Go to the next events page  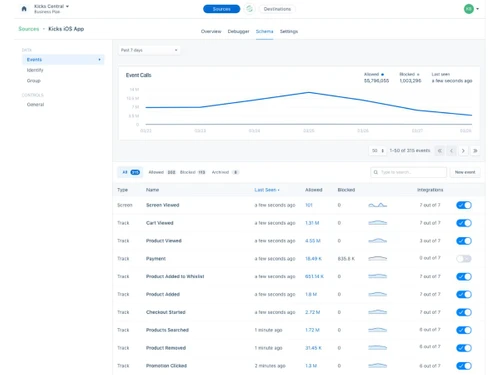click(x=463, y=151)
